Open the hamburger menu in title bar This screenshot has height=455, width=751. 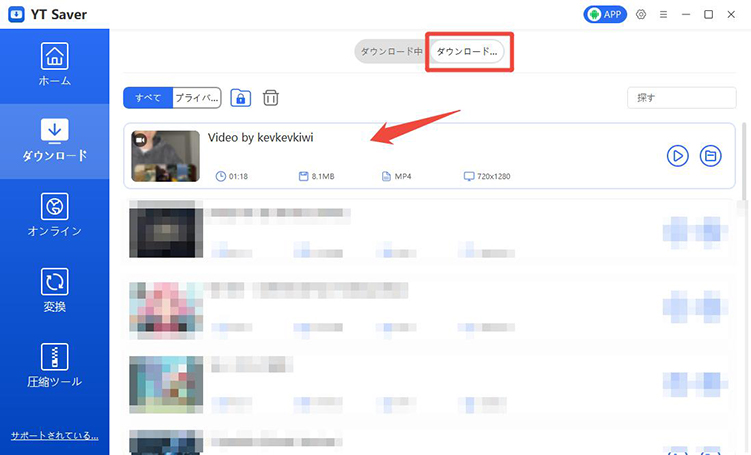point(663,14)
